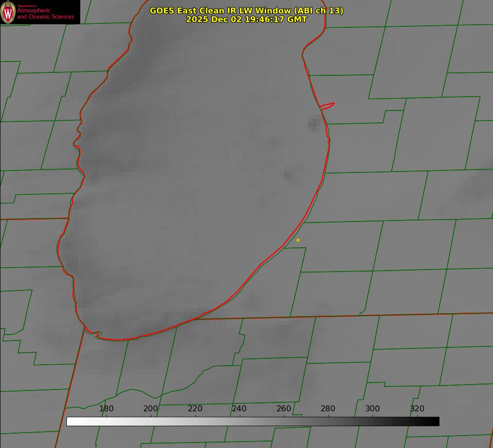This screenshot has height=448, width=493.
Task: Click the 220 colorbar tick label
Action: point(195,409)
